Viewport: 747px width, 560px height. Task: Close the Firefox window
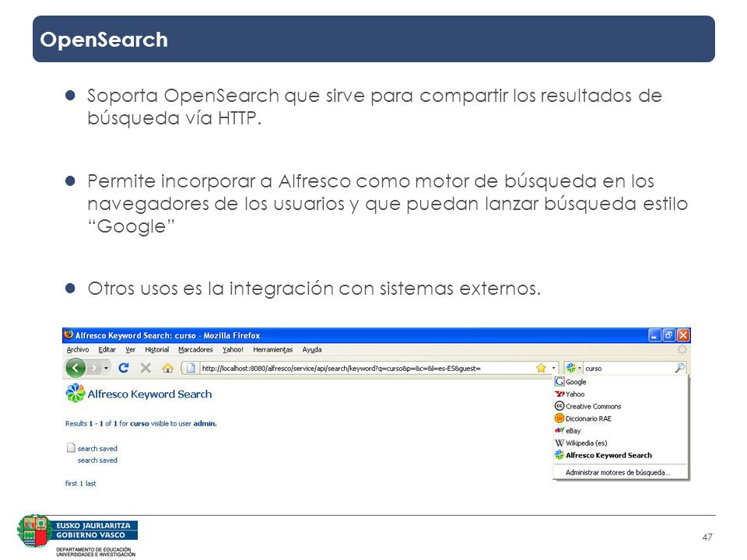pyautogui.click(x=683, y=335)
